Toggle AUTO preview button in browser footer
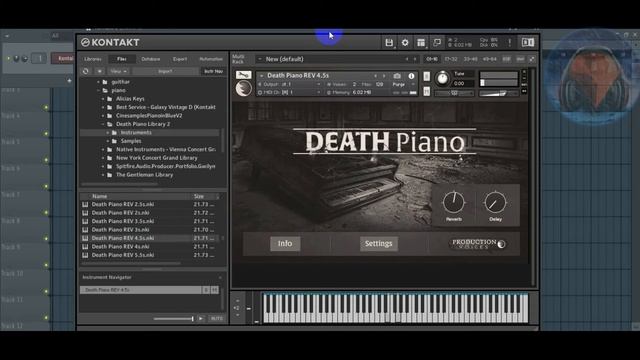 click(x=216, y=318)
